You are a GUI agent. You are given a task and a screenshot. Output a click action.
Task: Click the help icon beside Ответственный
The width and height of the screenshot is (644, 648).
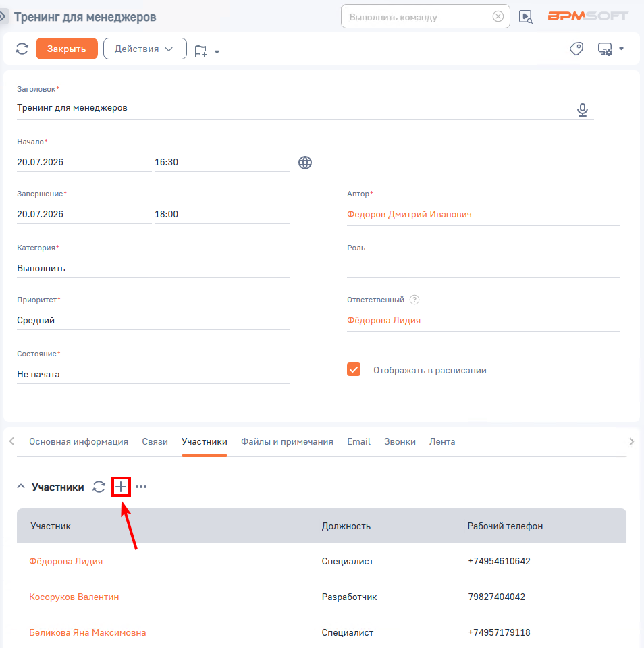[414, 300]
